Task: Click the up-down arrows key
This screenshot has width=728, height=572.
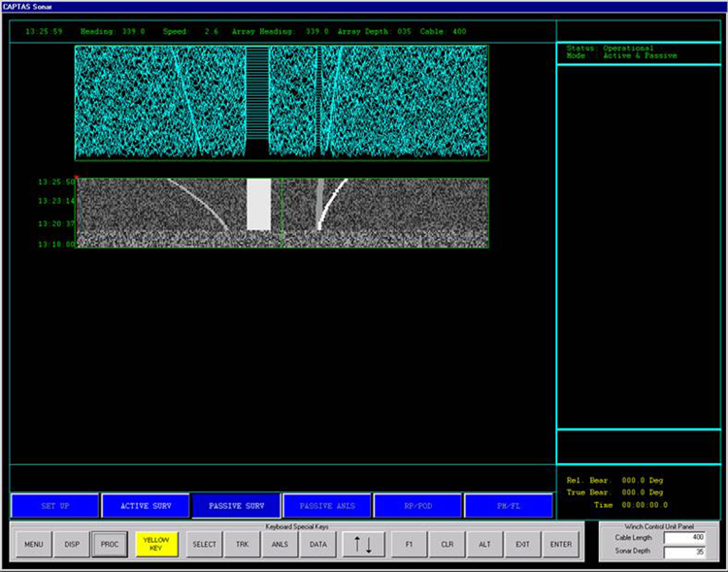Action: pos(361,545)
